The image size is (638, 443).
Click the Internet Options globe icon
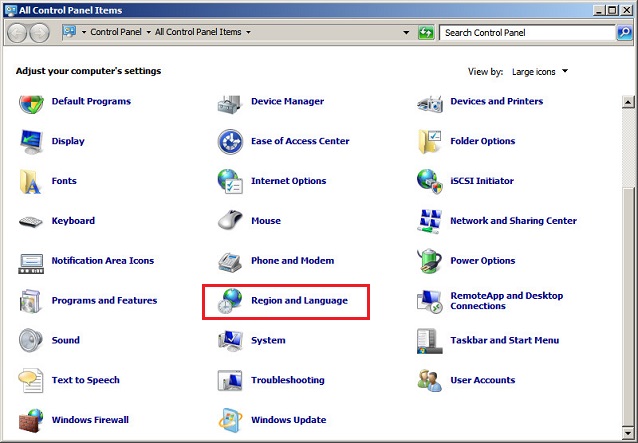pos(230,181)
